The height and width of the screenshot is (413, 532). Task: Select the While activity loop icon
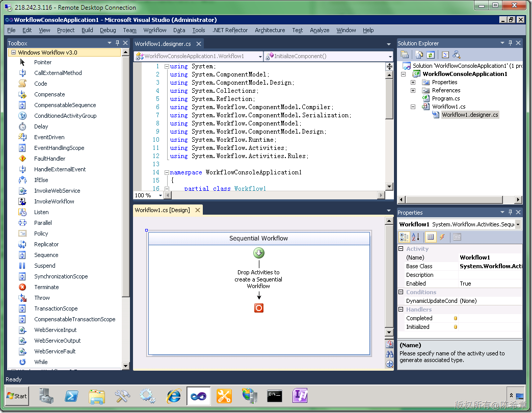[x=22, y=362]
